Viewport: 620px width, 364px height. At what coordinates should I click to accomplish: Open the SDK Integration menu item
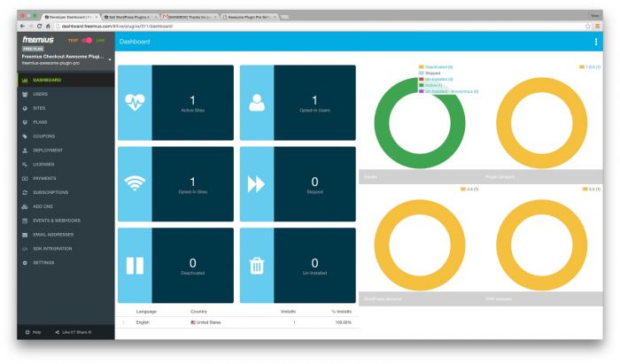pos(66,249)
